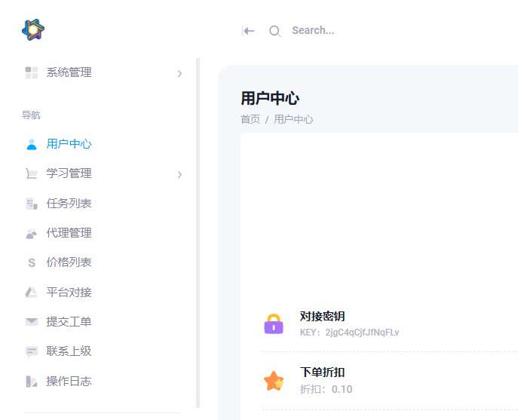
Task: Click the 平台对接 triangle icon
Action: coord(32,292)
